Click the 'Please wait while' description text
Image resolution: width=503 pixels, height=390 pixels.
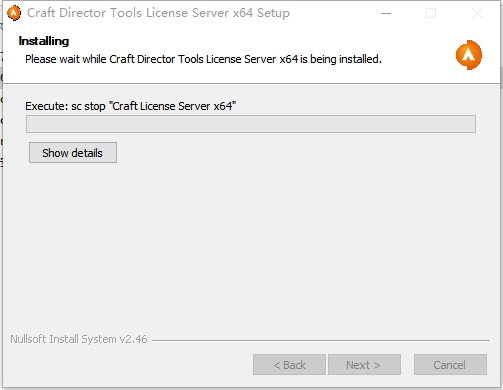pos(203,59)
